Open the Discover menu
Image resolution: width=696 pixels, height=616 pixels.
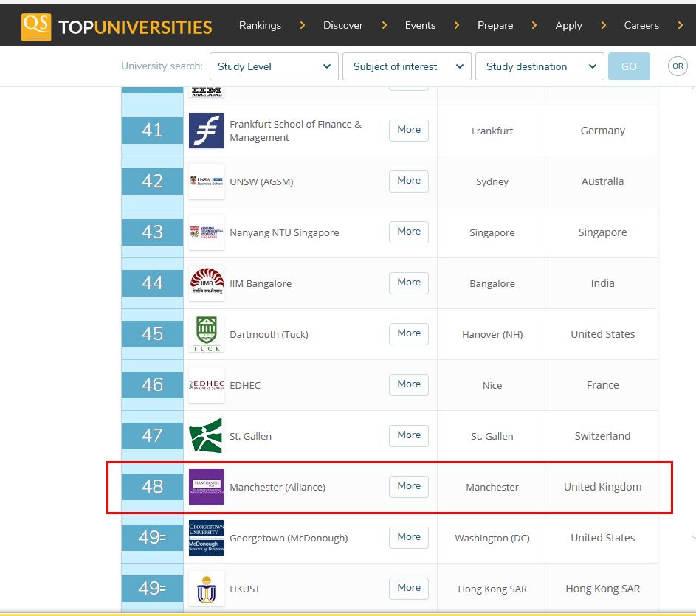pos(343,25)
